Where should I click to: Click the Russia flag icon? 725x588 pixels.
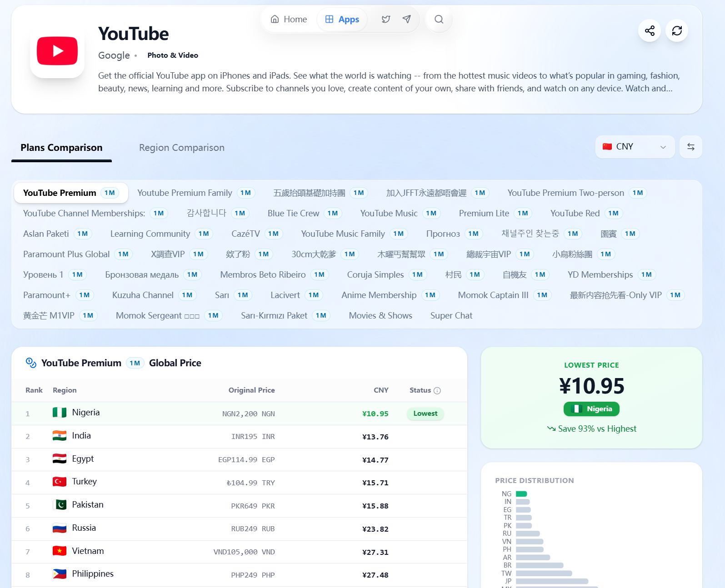click(60, 528)
